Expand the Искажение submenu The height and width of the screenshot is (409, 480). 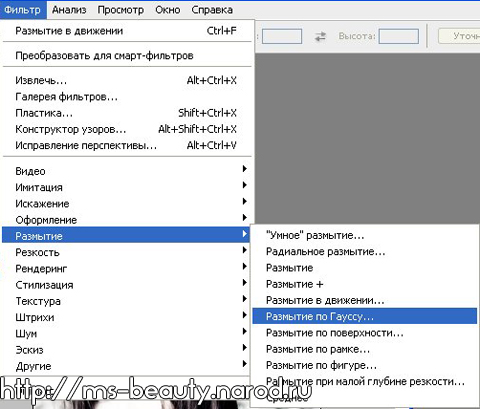(x=127, y=203)
